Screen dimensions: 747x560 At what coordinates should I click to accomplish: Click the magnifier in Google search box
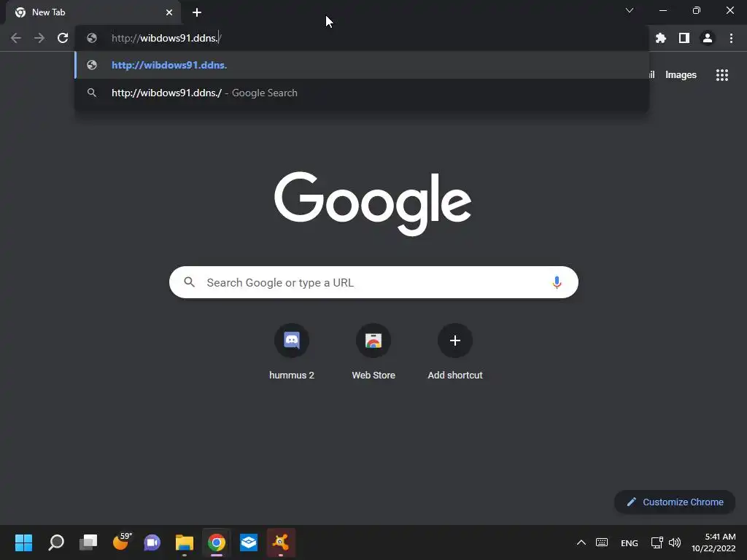(189, 282)
